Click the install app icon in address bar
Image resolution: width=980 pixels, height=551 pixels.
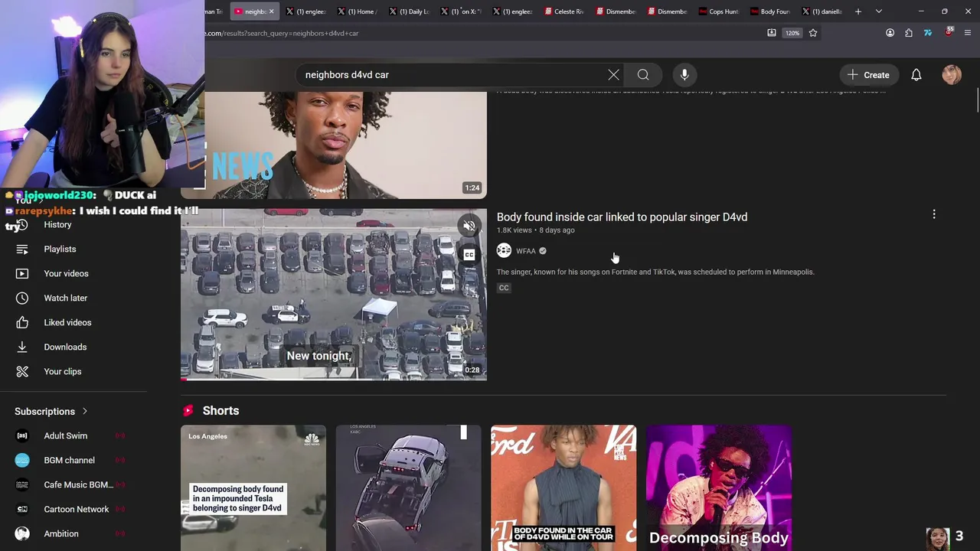[772, 33]
